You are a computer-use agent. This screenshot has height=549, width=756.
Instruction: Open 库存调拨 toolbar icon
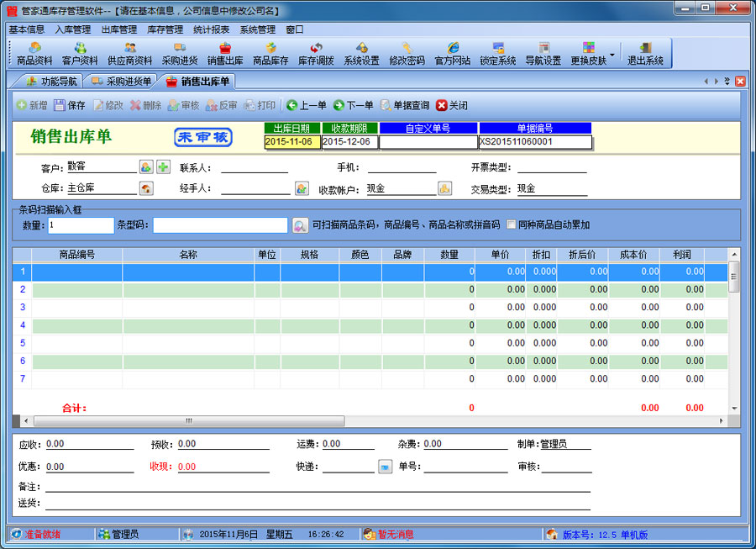316,54
